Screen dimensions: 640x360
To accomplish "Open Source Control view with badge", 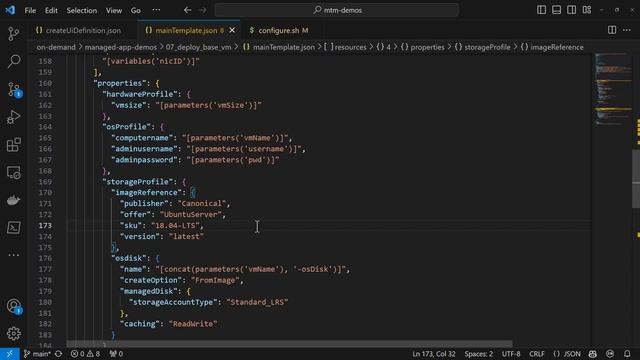I will coord(14,89).
